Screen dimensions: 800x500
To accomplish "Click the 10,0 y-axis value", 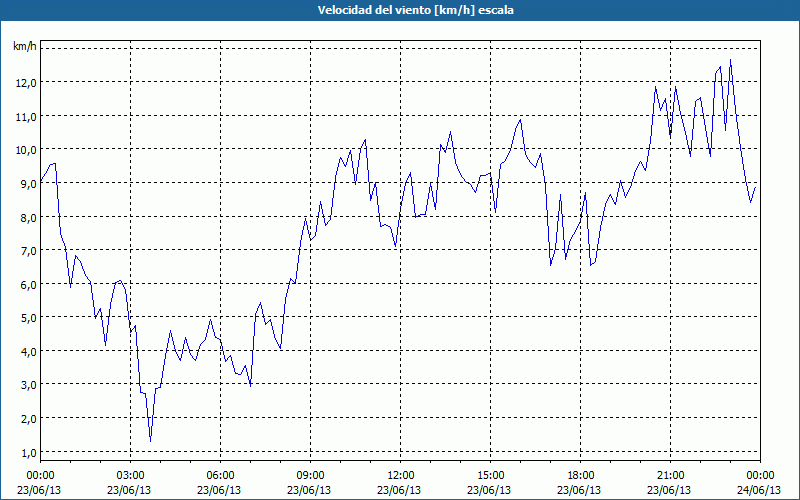I will tap(26, 150).
